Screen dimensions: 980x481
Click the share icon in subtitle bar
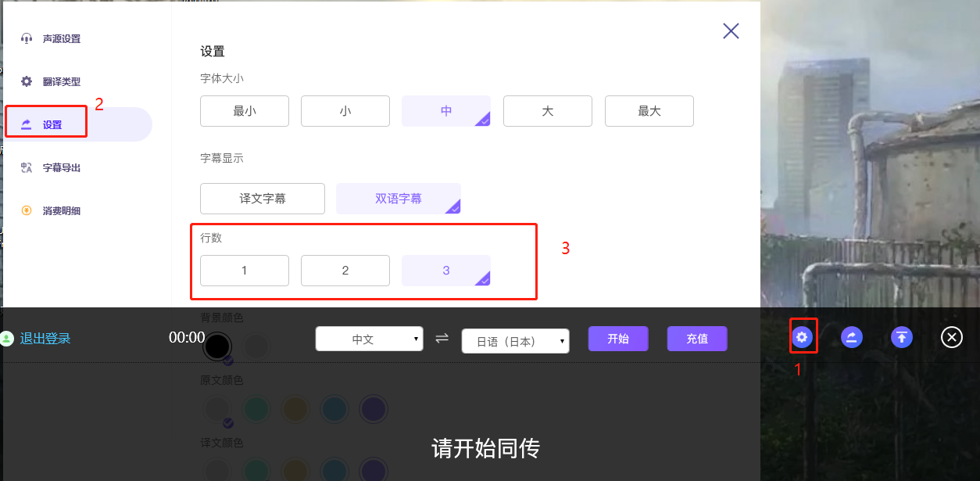tap(852, 338)
